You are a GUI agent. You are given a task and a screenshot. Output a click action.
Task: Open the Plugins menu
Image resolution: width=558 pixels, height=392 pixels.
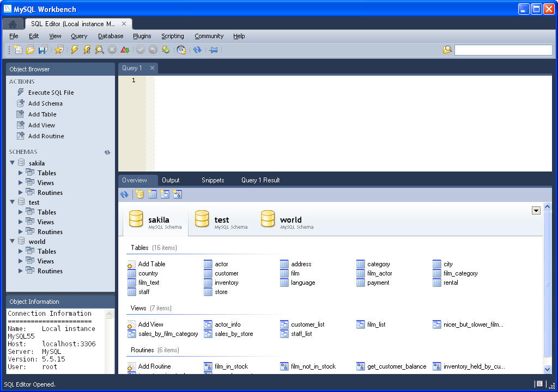[x=142, y=36]
